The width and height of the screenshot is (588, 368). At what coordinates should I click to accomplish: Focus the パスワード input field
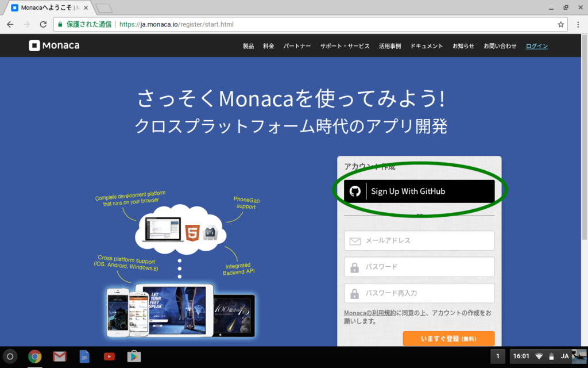click(419, 267)
